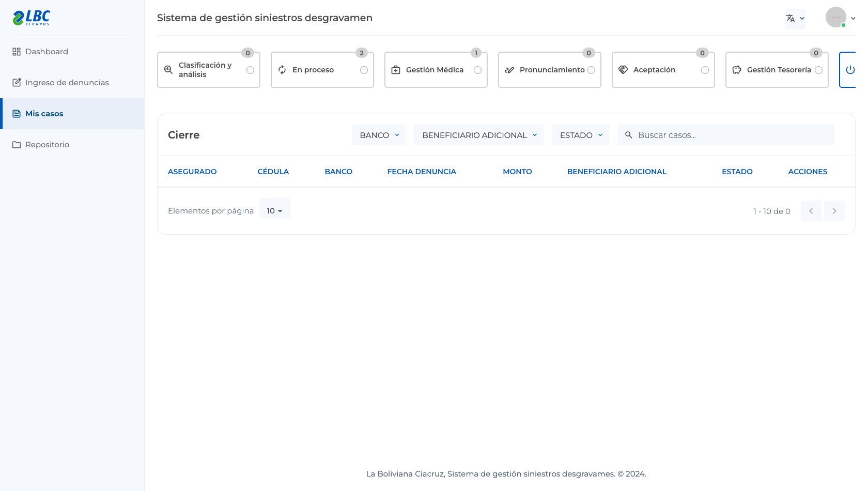Click the Clasificación y análisis magnifier icon
This screenshot has width=868, height=491.
[168, 70]
